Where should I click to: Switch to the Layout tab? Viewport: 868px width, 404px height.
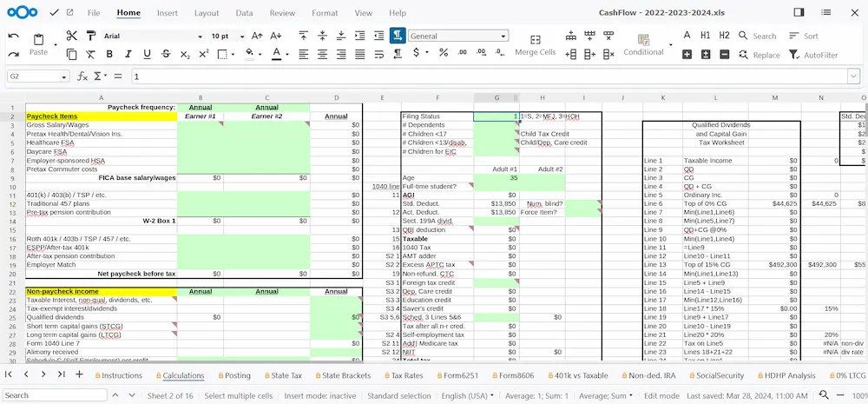click(207, 13)
